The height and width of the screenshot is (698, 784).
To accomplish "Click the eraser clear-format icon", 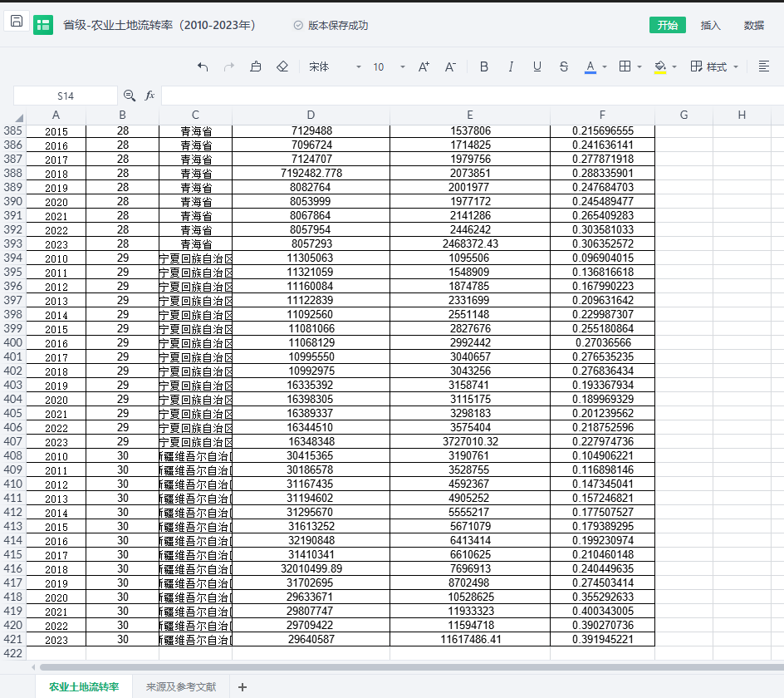I will click(282, 66).
